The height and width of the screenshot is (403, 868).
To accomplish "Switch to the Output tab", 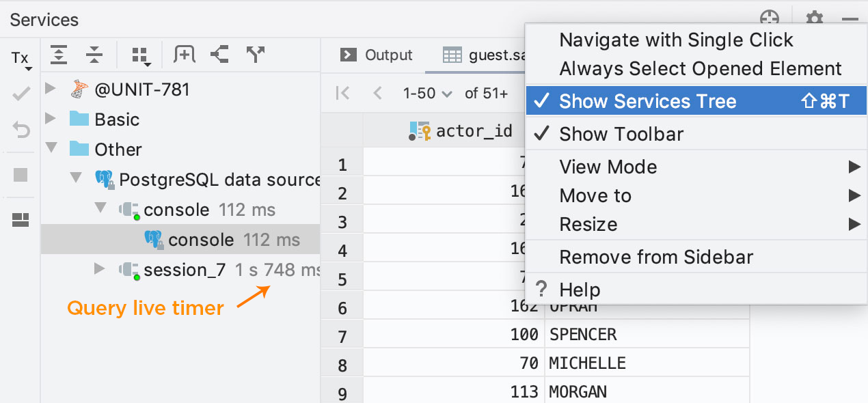I will (x=377, y=55).
